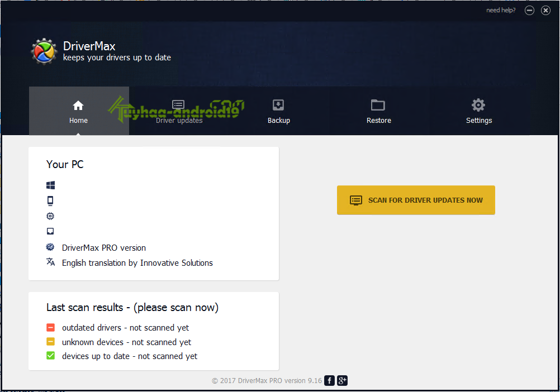Open the Backup tab
This screenshot has width=560, height=392.
pos(278,111)
